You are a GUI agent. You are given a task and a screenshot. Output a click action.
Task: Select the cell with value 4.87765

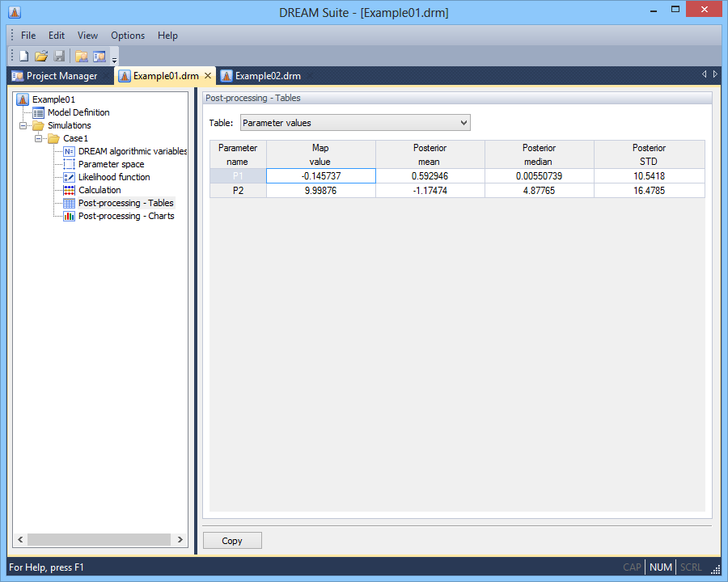(539, 190)
